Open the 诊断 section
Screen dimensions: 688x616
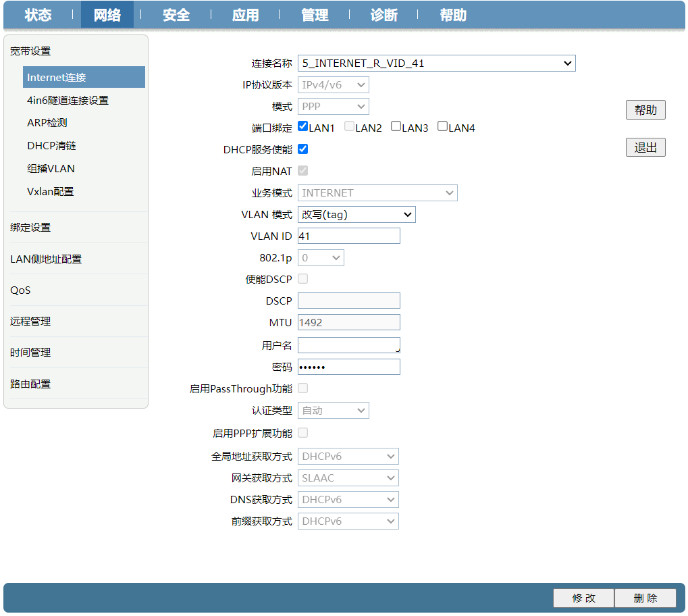point(383,15)
